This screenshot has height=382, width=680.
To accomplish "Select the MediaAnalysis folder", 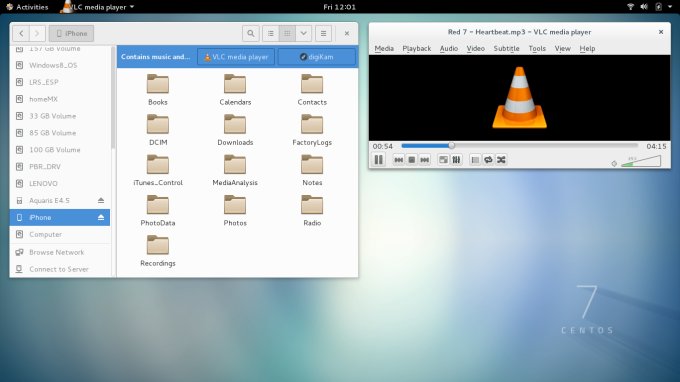I will [x=235, y=170].
